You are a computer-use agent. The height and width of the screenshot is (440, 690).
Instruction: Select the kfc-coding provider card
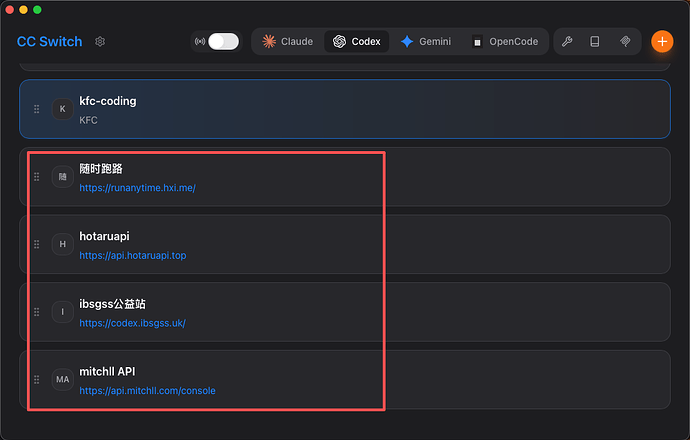click(x=400, y=108)
